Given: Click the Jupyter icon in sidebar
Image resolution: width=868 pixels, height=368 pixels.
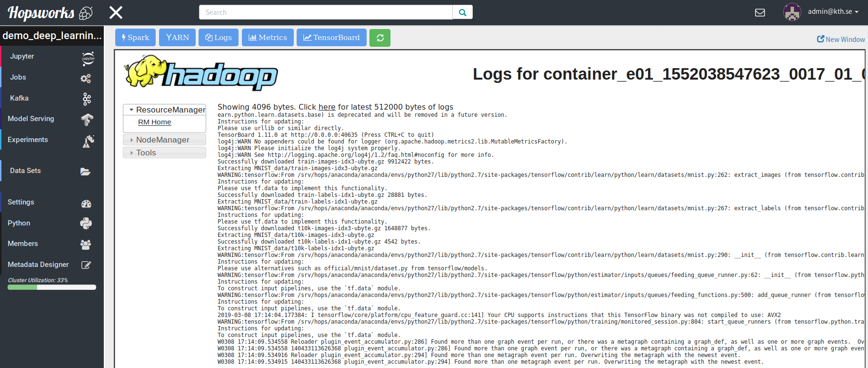Looking at the screenshot, I should click(x=88, y=58).
